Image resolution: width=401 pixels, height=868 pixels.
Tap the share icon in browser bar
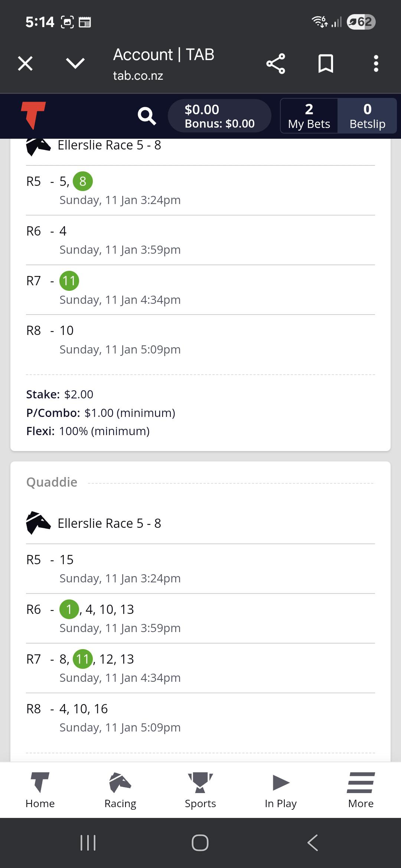point(276,64)
